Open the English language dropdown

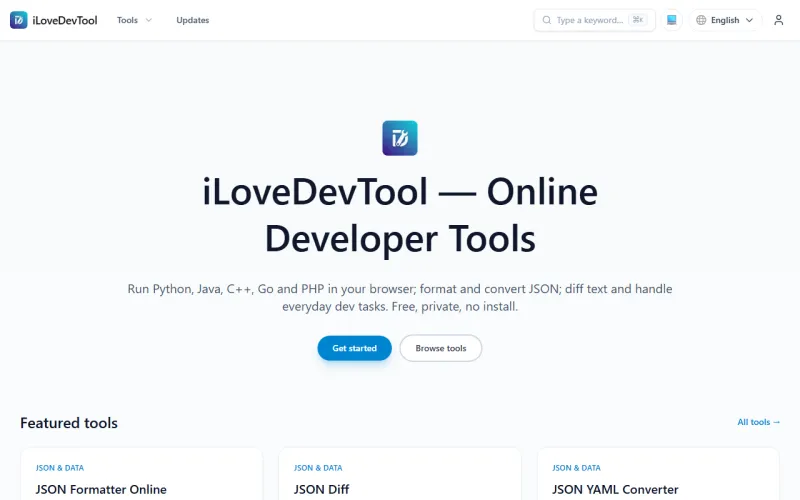pos(725,20)
